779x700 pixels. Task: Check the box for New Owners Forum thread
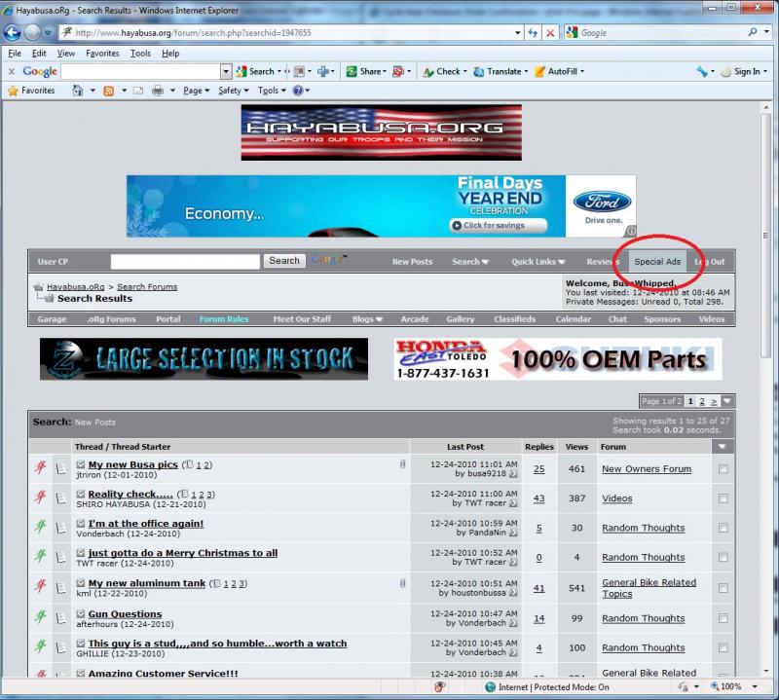(723, 469)
